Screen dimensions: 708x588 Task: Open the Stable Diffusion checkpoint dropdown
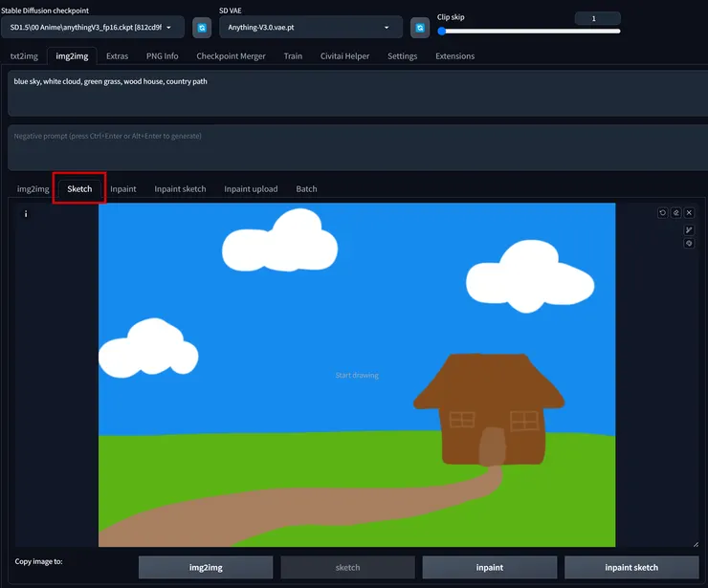93,27
